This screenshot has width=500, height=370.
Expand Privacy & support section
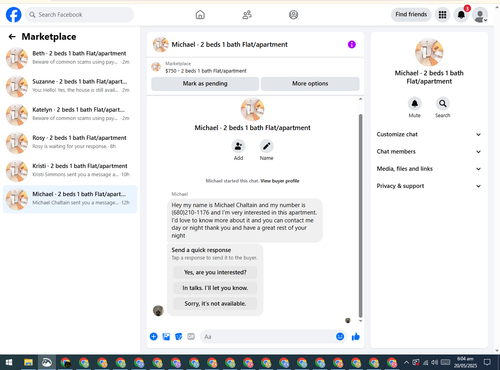[x=429, y=186]
